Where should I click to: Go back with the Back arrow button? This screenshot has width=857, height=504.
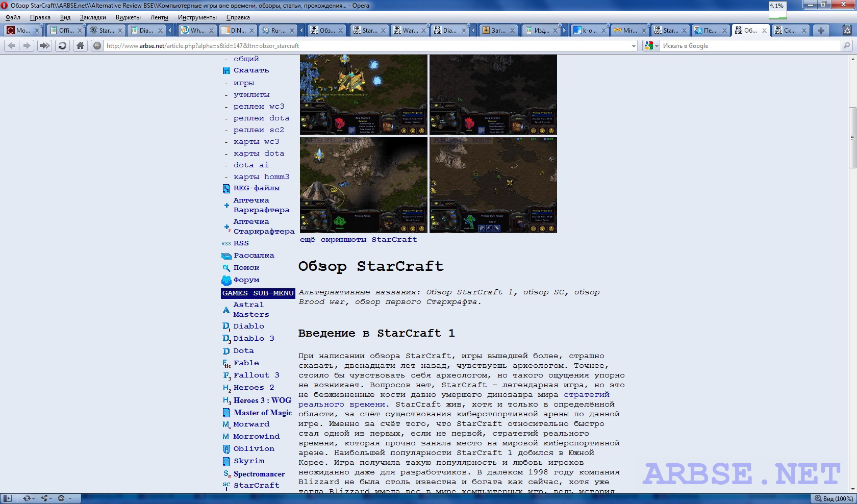[x=11, y=46]
